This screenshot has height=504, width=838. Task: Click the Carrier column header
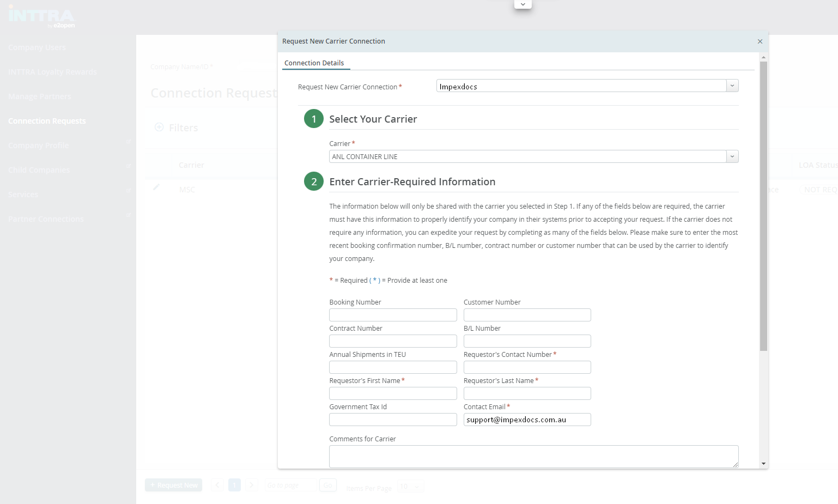191,165
